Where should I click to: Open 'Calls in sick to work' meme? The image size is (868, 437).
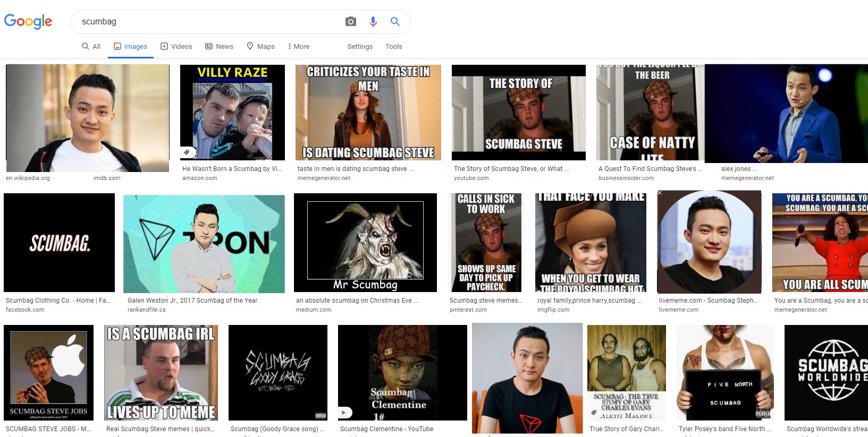(x=486, y=243)
